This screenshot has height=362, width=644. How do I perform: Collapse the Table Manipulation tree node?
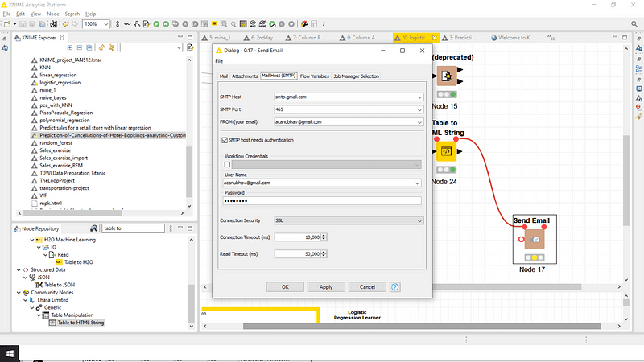tap(39, 315)
